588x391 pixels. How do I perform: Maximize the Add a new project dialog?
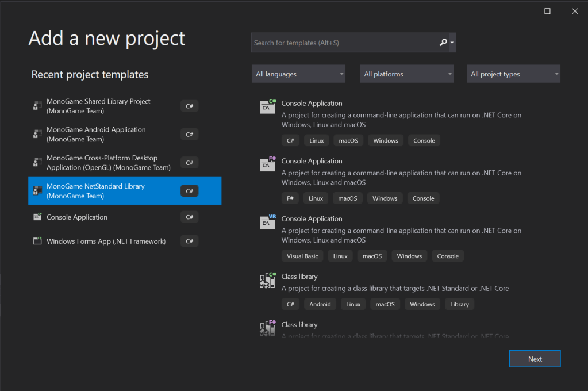(x=548, y=11)
